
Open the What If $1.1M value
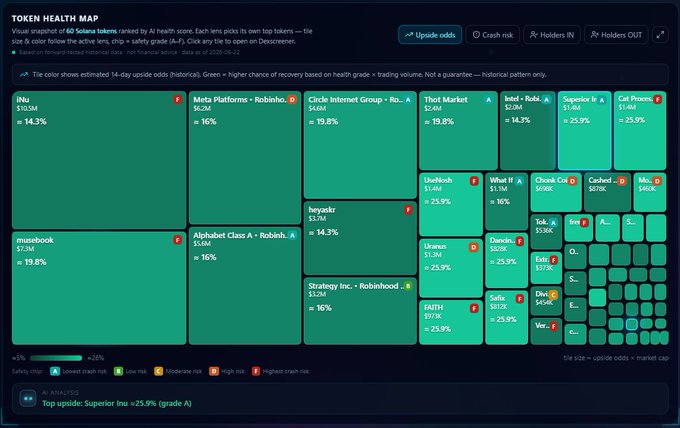click(498, 189)
